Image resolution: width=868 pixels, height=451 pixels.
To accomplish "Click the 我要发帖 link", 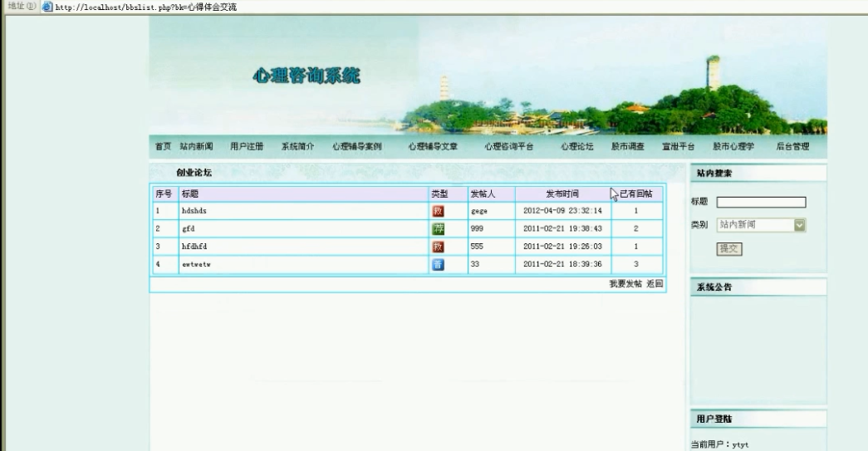I will 625,284.
